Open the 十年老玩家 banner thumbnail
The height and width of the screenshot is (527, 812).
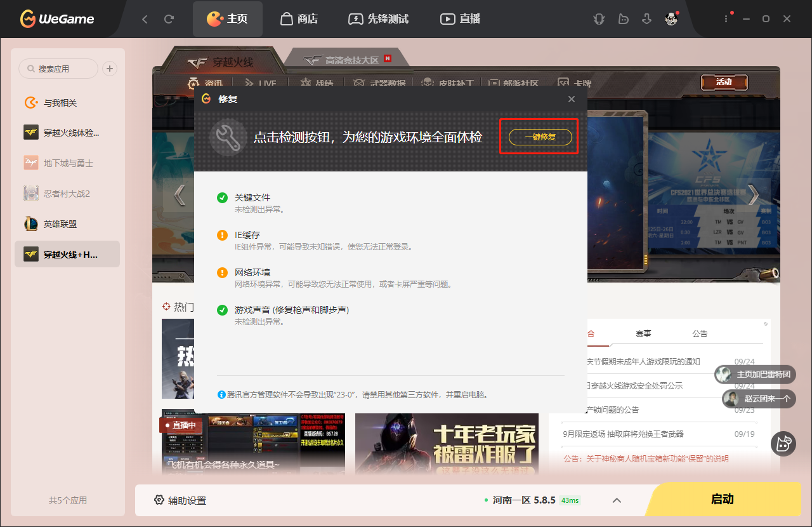coord(447,444)
